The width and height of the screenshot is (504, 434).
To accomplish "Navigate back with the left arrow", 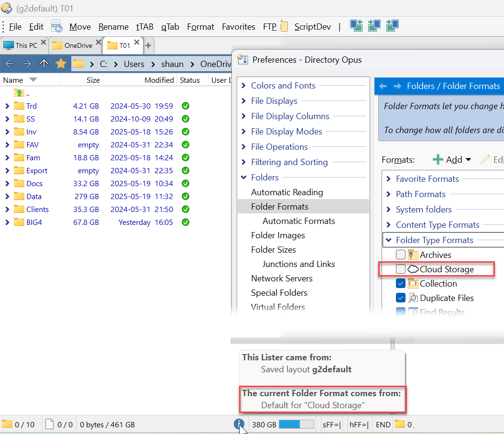I will (x=10, y=64).
